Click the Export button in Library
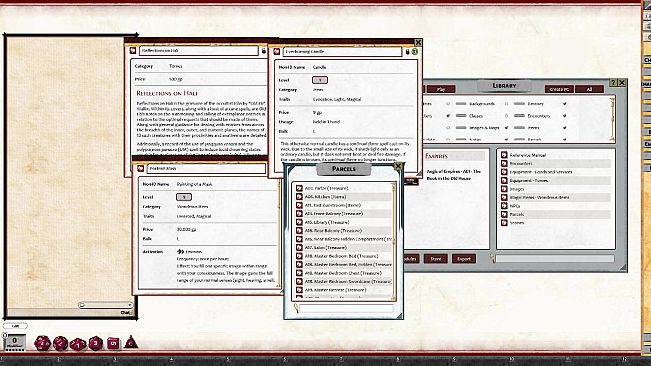Viewport: 651px width, 366px height. (463, 259)
